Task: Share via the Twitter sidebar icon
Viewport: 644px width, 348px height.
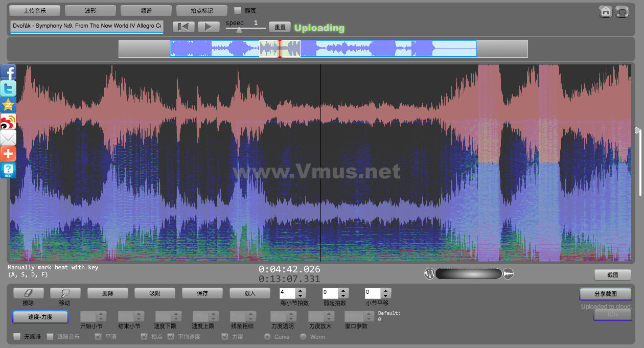Action: coord(8,88)
